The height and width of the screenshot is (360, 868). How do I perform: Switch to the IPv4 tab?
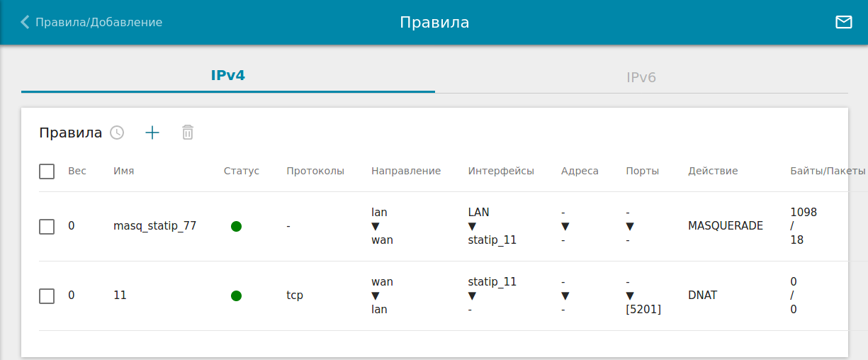pos(227,75)
